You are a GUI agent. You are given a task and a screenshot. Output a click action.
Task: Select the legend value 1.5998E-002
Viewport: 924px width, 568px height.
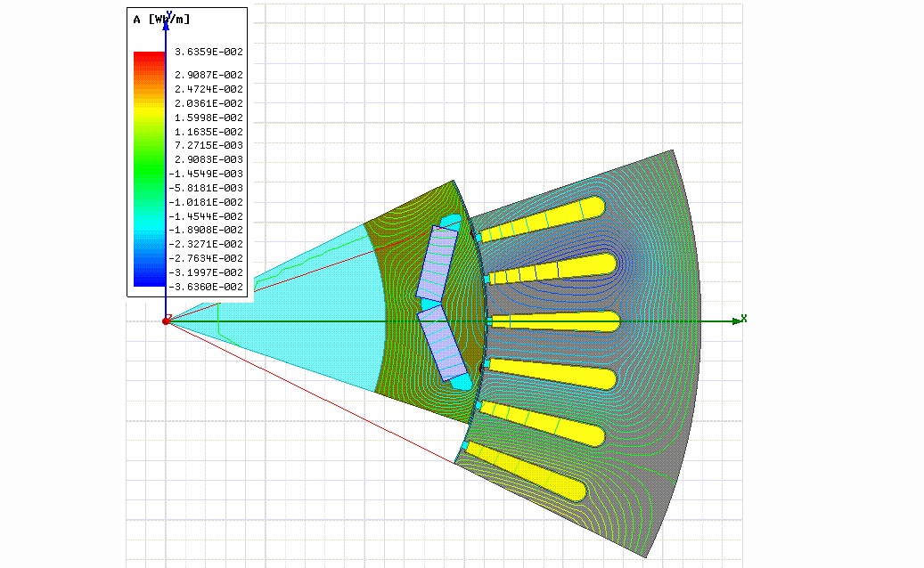[209, 118]
